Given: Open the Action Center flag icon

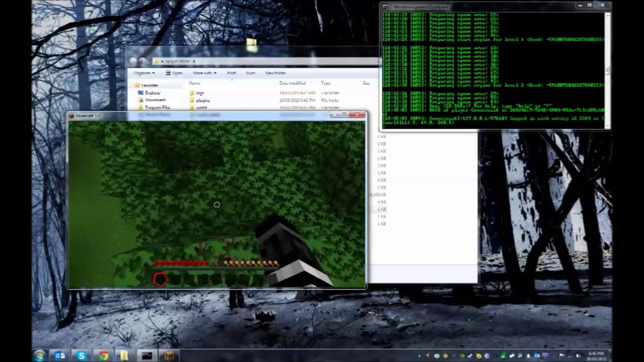Looking at the screenshot, I should coord(562,356).
